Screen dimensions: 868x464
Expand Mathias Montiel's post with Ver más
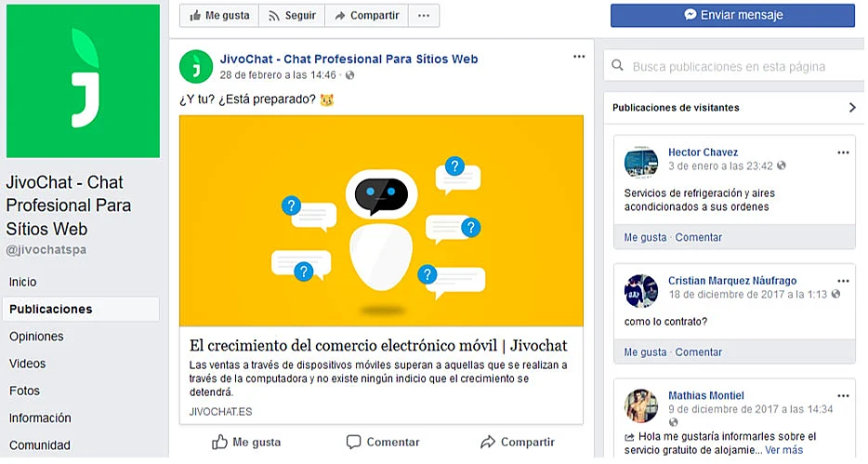(x=783, y=450)
